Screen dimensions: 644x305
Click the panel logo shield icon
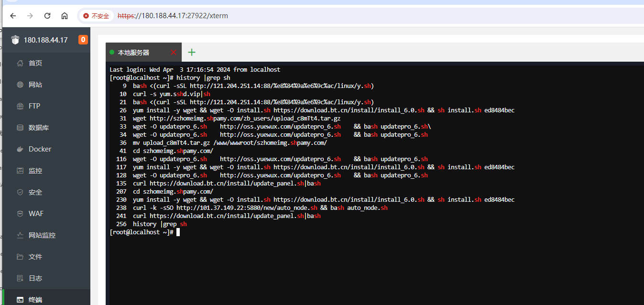point(15,40)
